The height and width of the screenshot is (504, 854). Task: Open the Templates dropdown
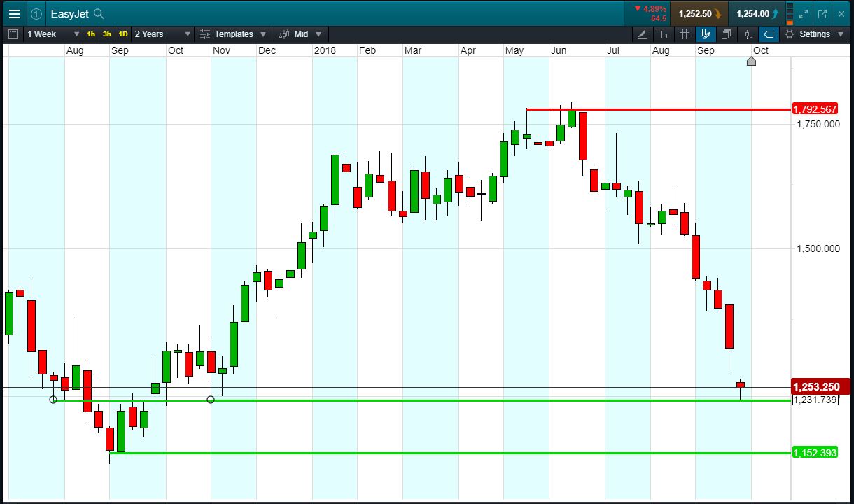pos(233,34)
